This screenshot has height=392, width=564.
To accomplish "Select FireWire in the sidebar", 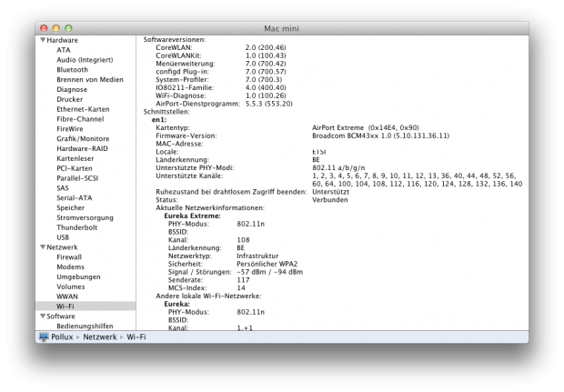I will [x=70, y=129].
